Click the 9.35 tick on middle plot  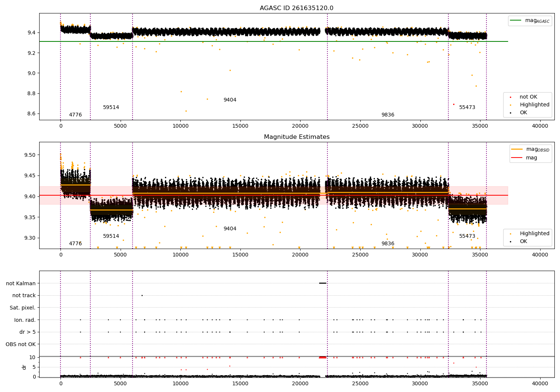click(30, 217)
